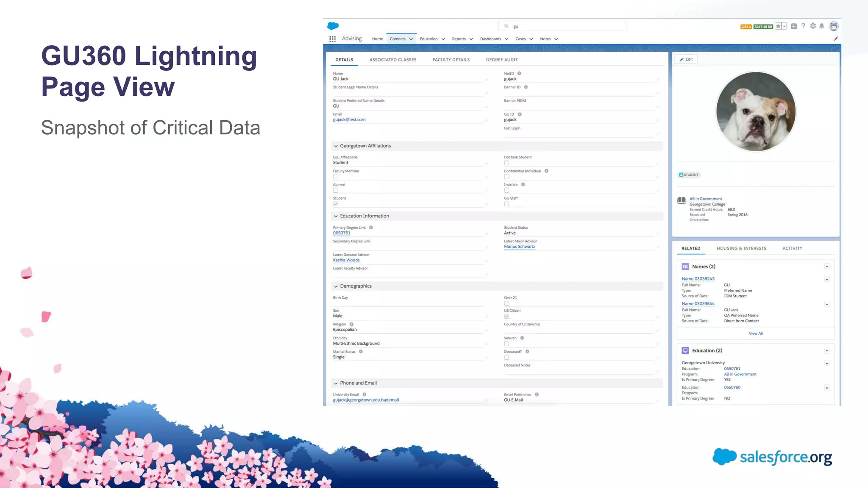Screen dimensions: 868x488
Task: Switch to the Housing & Interests tab
Action: tap(741, 248)
